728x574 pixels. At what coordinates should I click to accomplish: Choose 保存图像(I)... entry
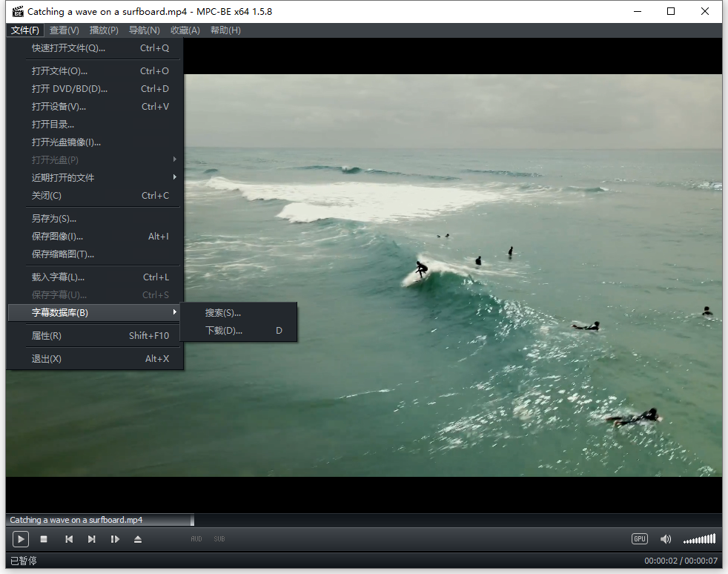95,237
